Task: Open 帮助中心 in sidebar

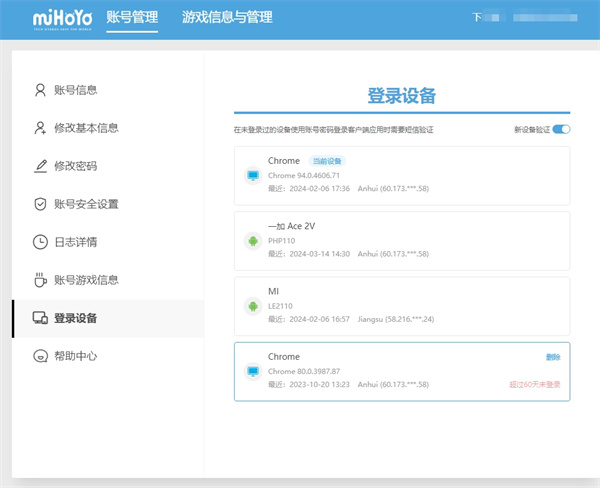Action: pyautogui.click(x=108, y=356)
